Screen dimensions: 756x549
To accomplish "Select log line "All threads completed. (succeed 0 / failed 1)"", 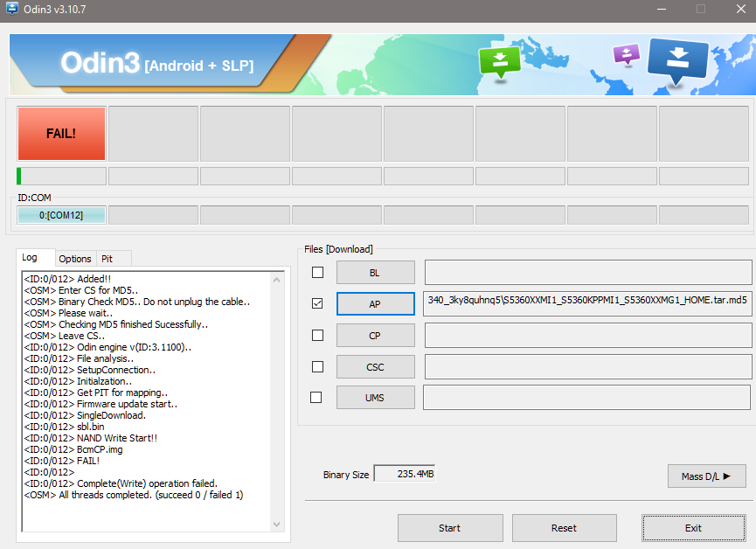I will tap(151, 495).
